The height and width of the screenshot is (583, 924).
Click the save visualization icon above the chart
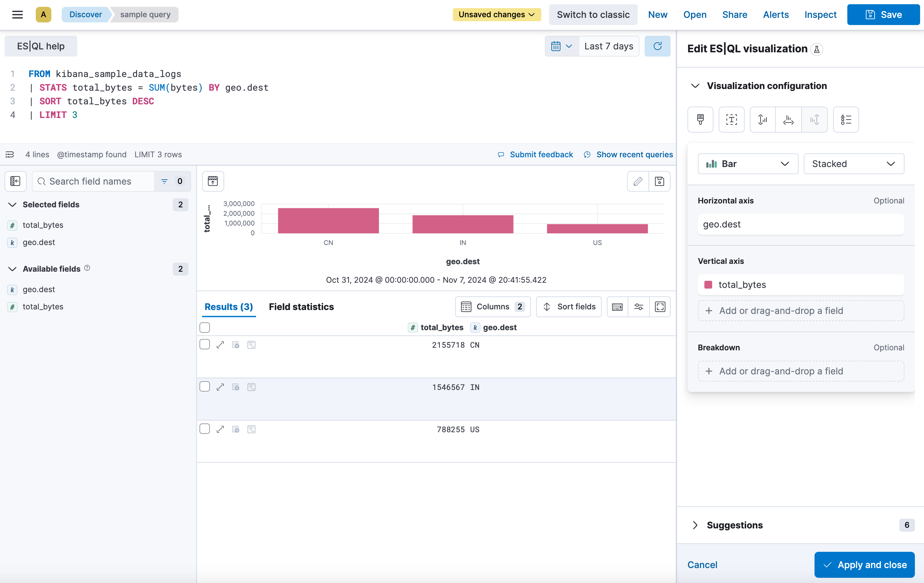[x=659, y=181]
